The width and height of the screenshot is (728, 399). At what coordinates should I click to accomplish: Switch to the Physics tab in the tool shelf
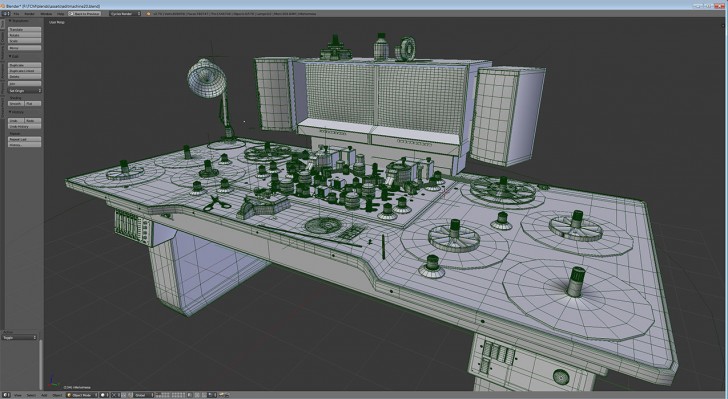[2, 88]
